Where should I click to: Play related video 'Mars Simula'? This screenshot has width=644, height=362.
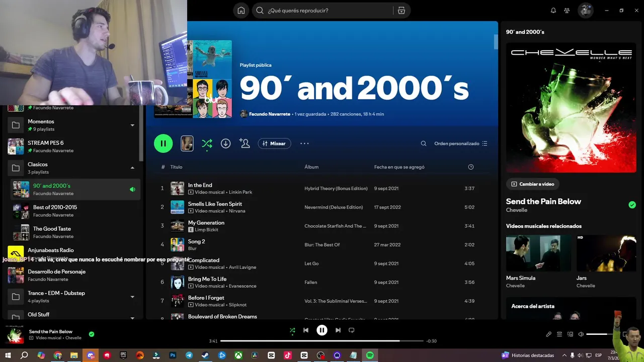[538, 253]
